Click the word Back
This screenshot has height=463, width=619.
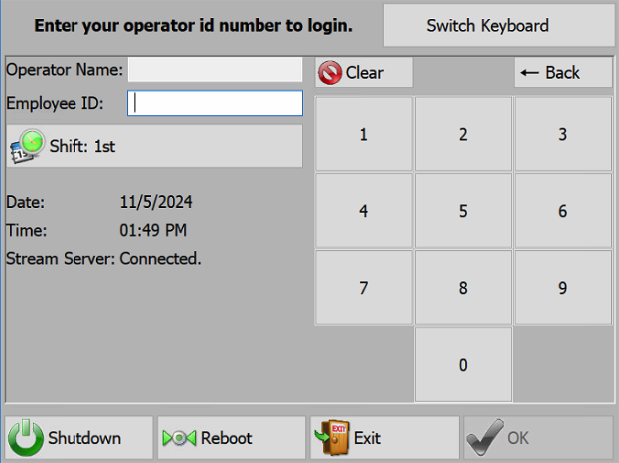point(563,73)
